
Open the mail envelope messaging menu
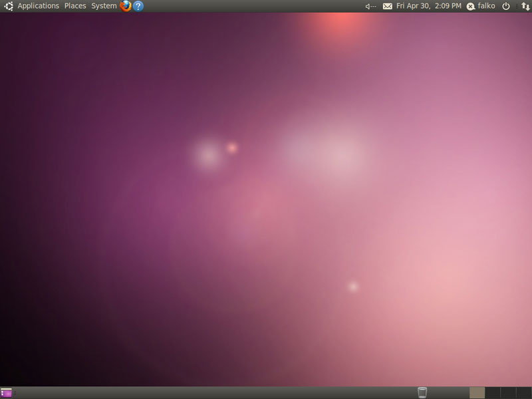[388, 6]
